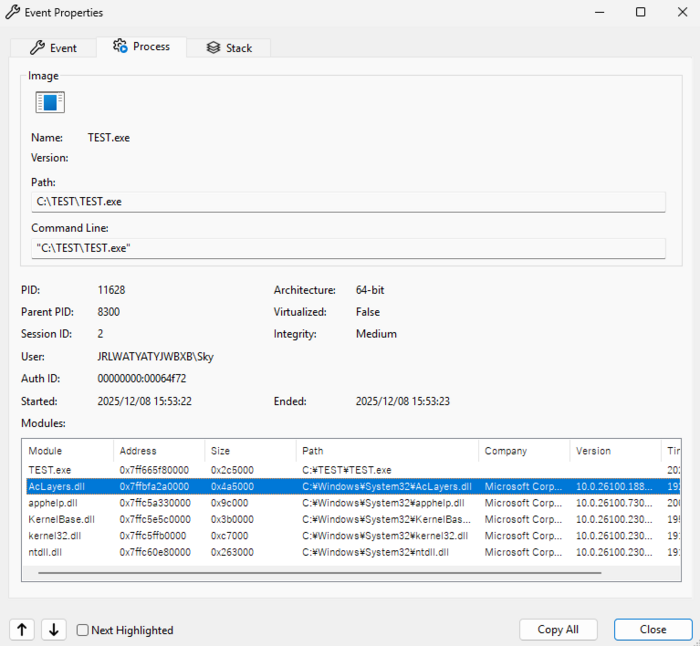
Task: Open the Stack tab
Action: [x=229, y=48]
